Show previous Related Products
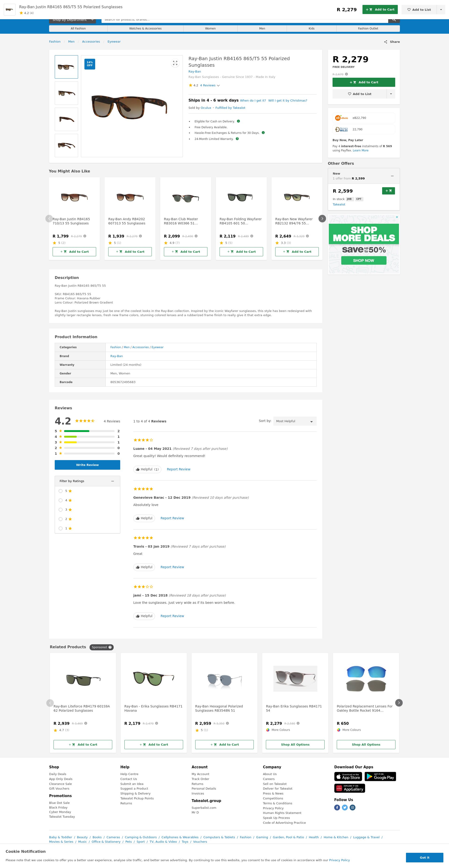 click(50, 703)
